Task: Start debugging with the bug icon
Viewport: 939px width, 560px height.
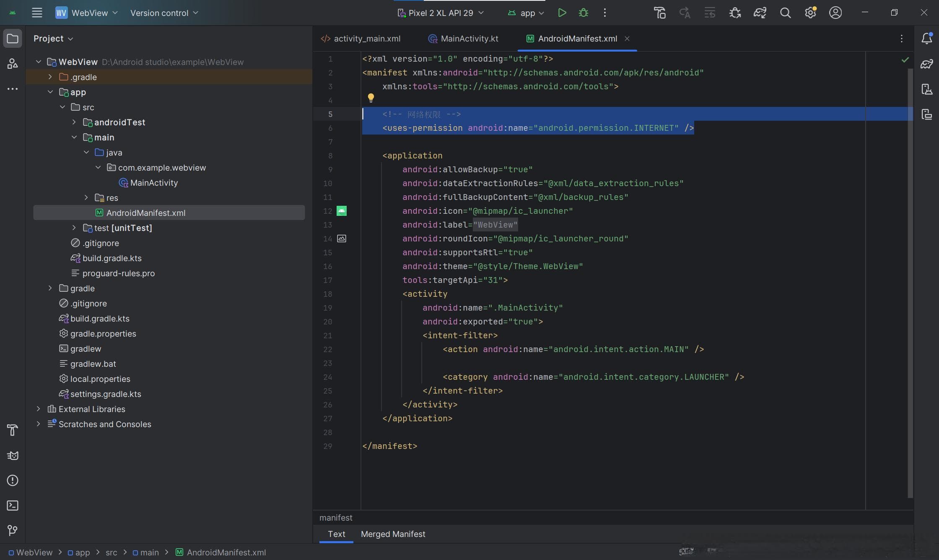Action: tap(583, 13)
